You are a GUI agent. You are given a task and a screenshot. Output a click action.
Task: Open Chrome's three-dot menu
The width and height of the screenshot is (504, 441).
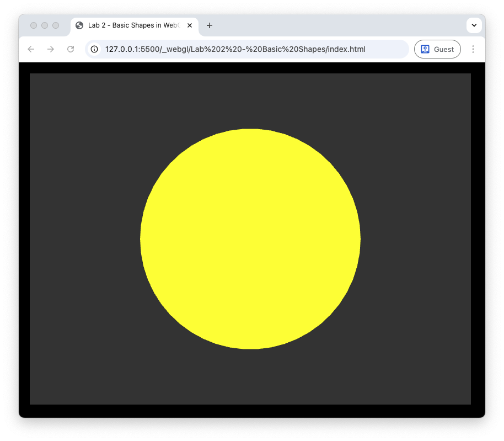(473, 49)
